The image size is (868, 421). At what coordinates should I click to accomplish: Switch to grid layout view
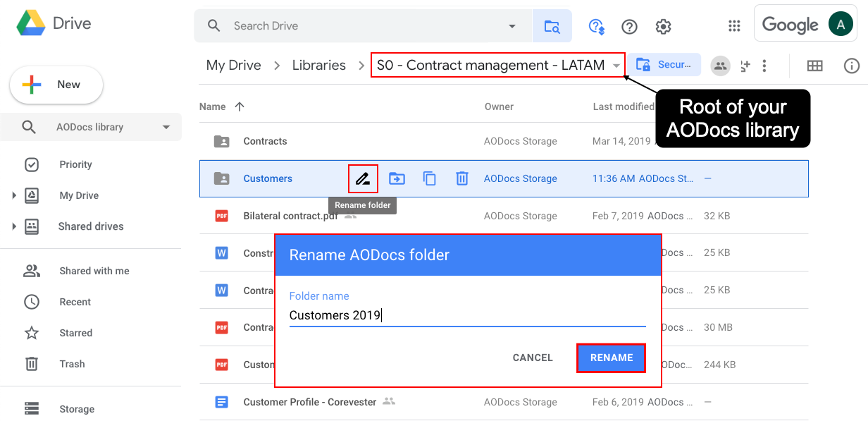(814, 66)
